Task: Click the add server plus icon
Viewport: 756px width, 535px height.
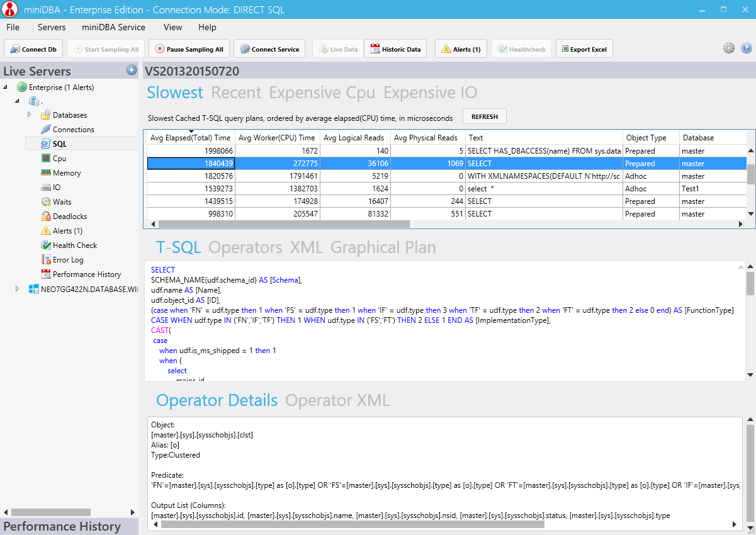Action: pyautogui.click(x=132, y=70)
